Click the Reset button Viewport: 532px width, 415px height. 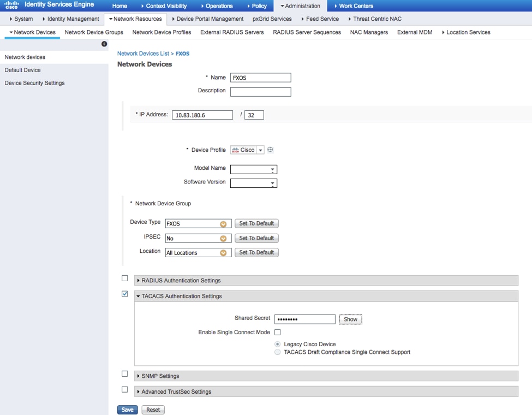(x=153, y=410)
